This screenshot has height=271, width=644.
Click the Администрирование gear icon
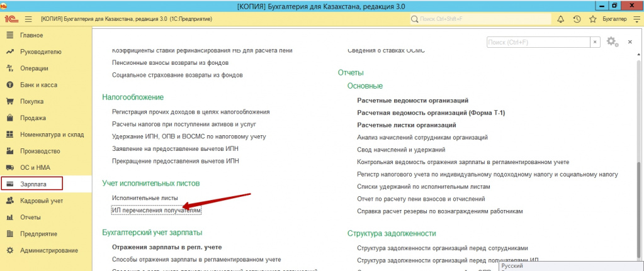click(10, 250)
